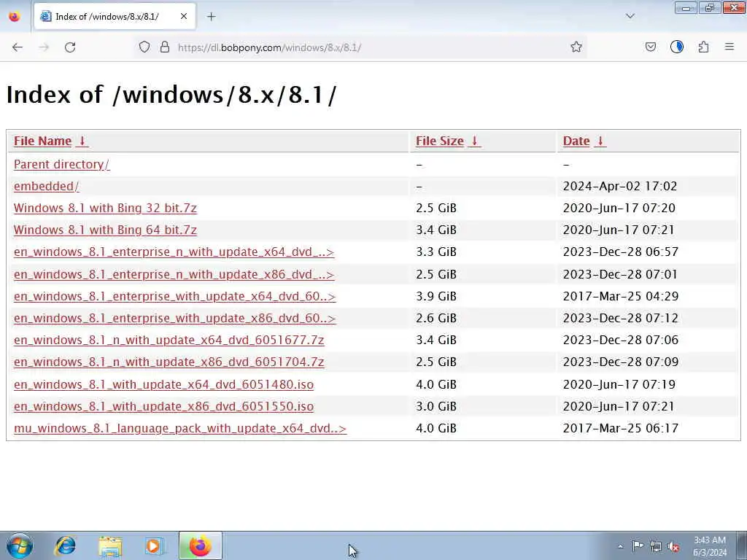Open Firefox View icon
This screenshot has height=560, width=747.
(15, 16)
